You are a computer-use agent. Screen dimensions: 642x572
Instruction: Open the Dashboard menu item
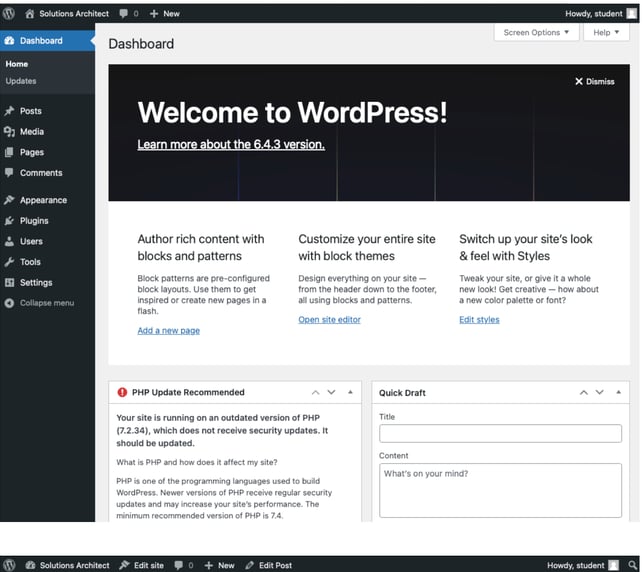click(47, 41)
